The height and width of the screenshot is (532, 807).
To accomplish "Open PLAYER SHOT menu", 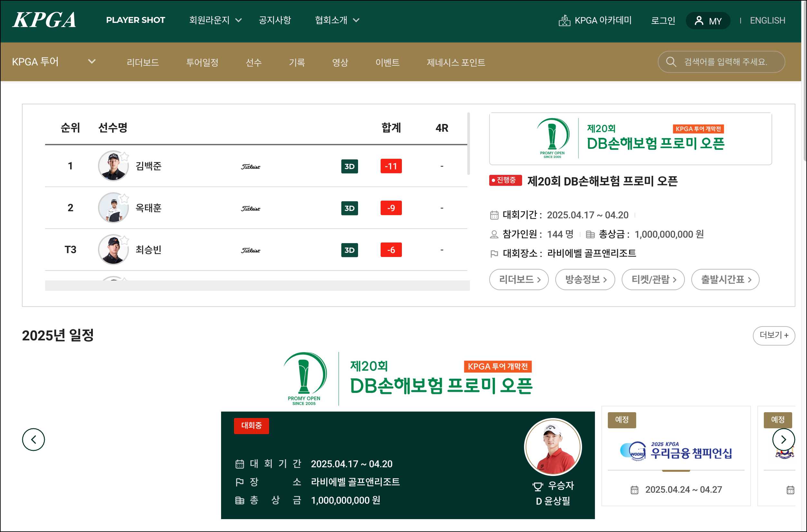I will coord(135,20).
